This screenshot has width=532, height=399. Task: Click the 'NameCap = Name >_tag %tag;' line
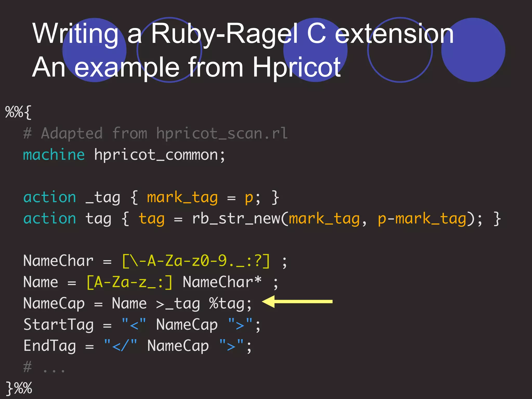click(x=138, y=304)
